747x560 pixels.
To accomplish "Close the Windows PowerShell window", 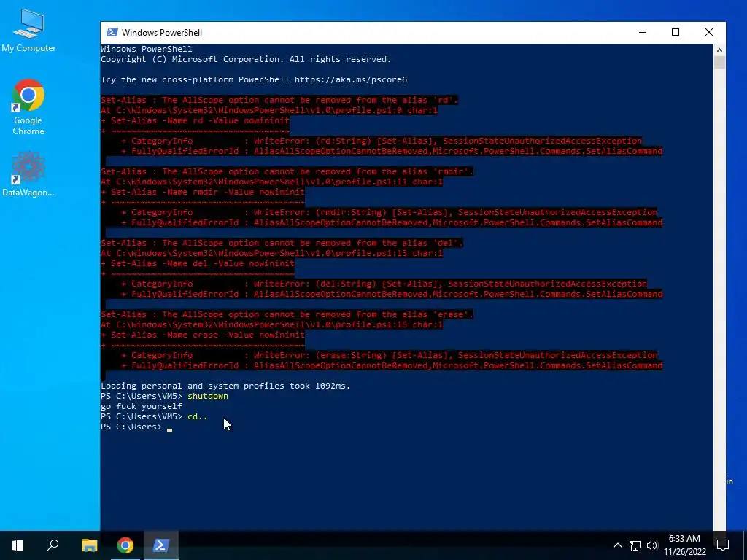I will [x=709, y=32].
